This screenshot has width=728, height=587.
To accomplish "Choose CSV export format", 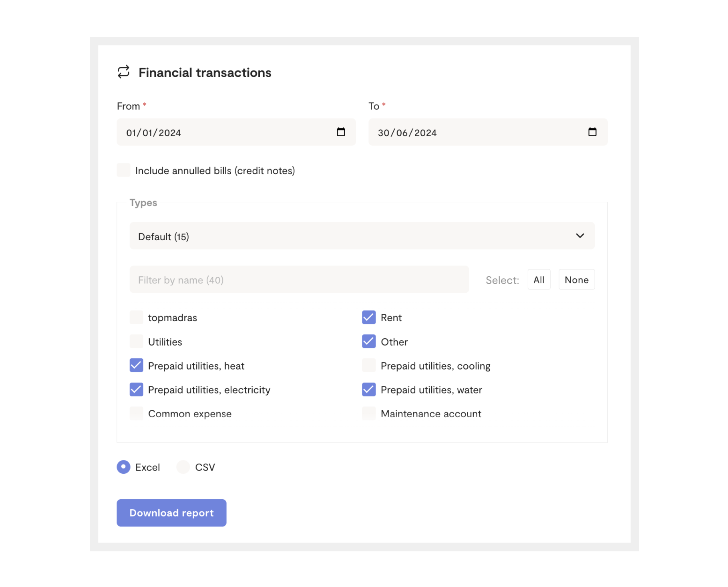I will 183,467.
